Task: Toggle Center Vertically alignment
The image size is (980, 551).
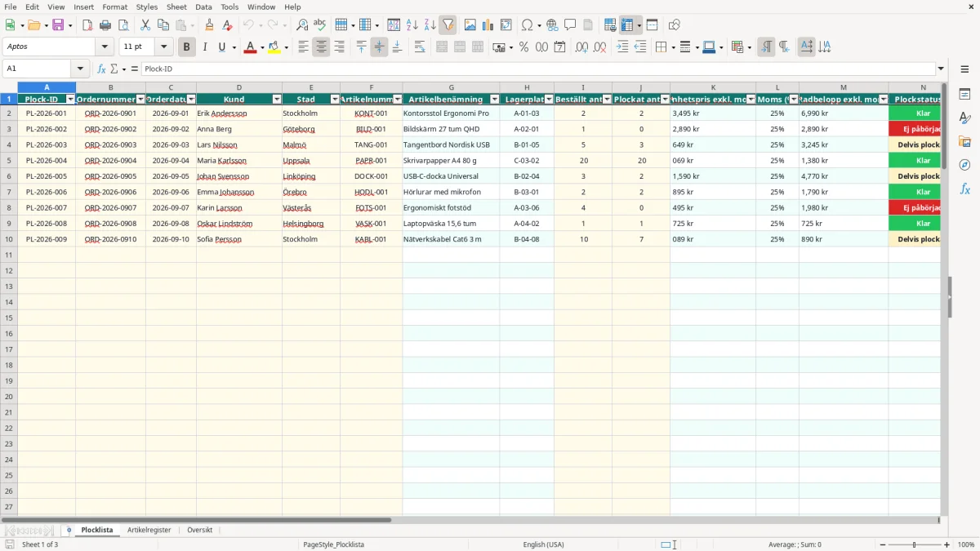Action: (x=379, y=47)
